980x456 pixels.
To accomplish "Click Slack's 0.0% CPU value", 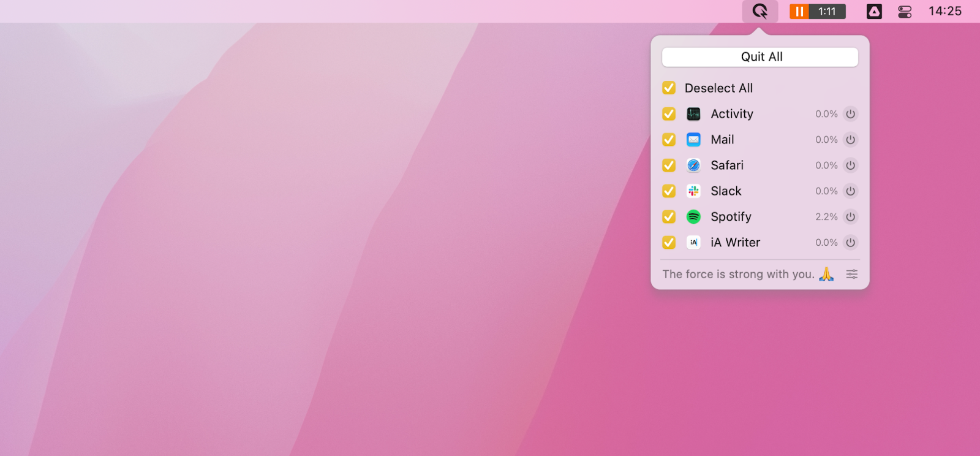I will coord(826,191).
